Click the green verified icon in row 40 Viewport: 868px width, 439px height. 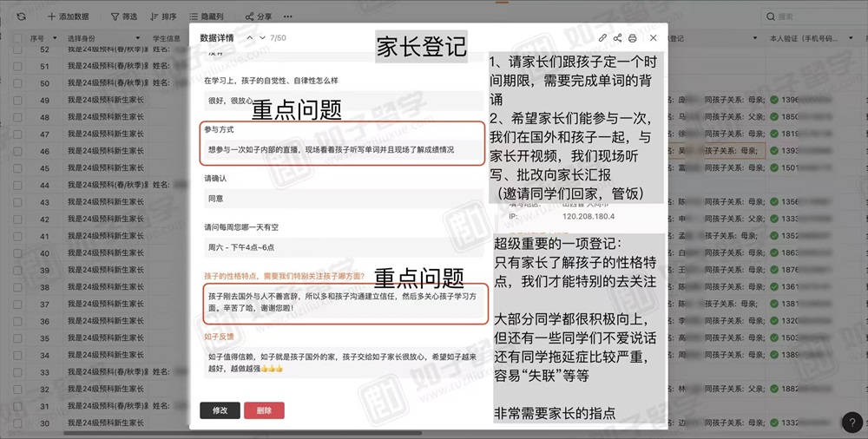coord(774,252)
